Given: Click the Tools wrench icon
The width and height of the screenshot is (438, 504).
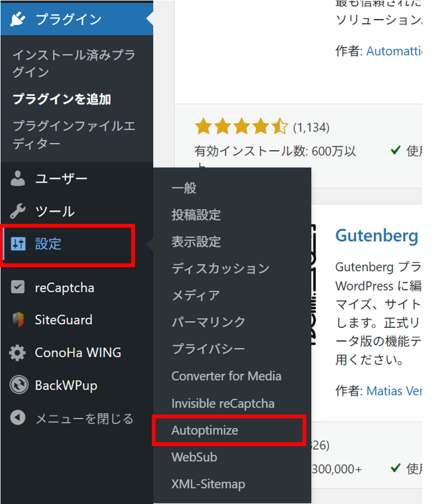Looking at the screenshot, I should 18,211.
